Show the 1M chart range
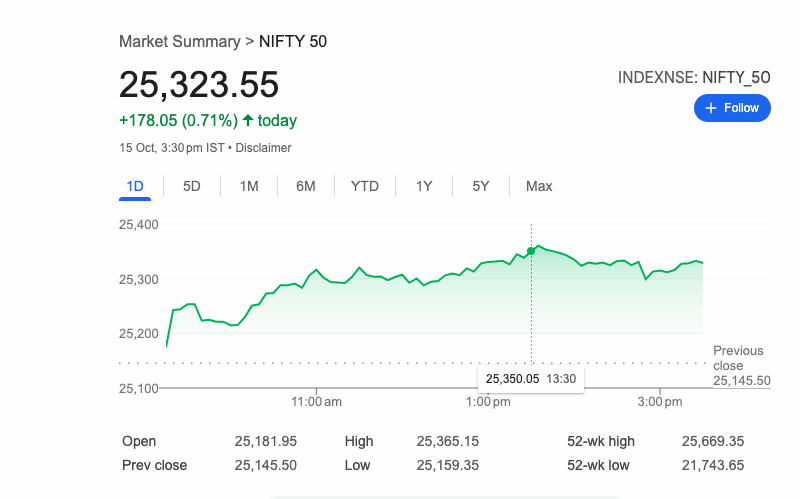 pyautogui.click(x=249, y=186)
